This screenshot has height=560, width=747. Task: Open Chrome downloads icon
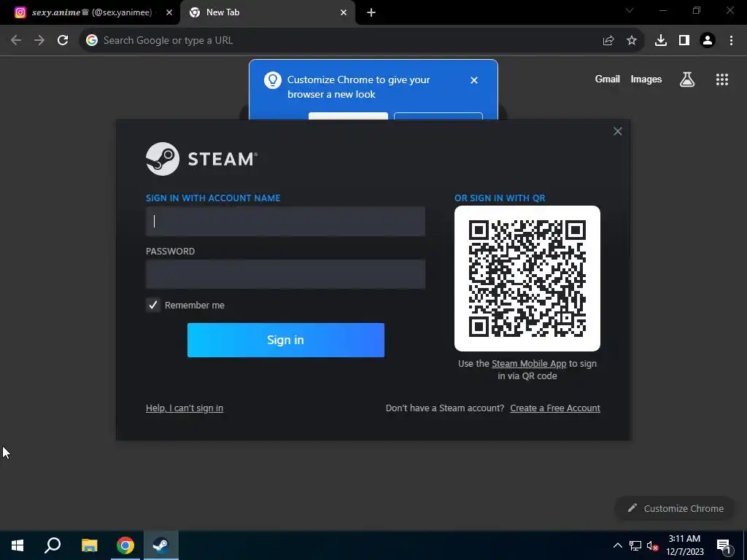point(661,41)
